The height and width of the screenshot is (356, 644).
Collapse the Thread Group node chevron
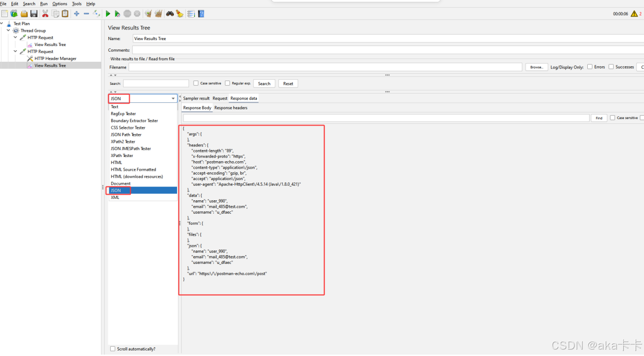click(x=9, y=30)
